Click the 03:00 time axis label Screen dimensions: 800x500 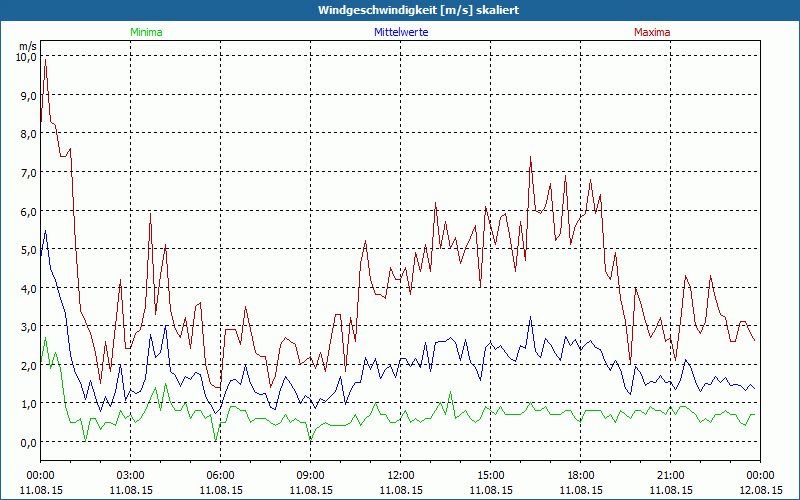coord(130,476)
